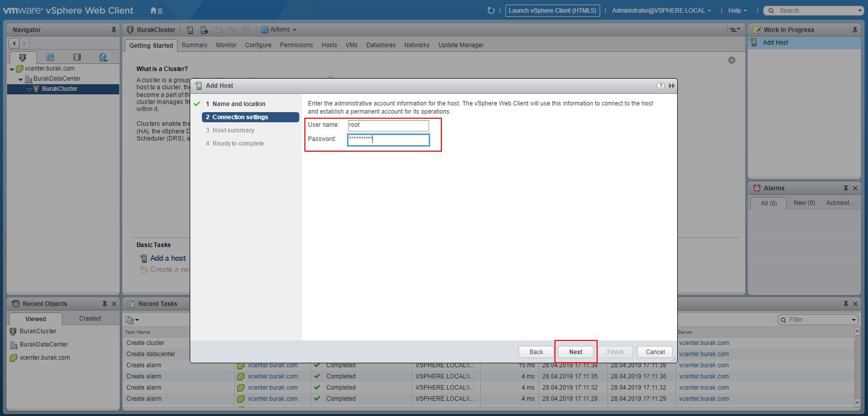868x416 pixels.
Task: Close the Alarms panel
Action: [855, 188]
